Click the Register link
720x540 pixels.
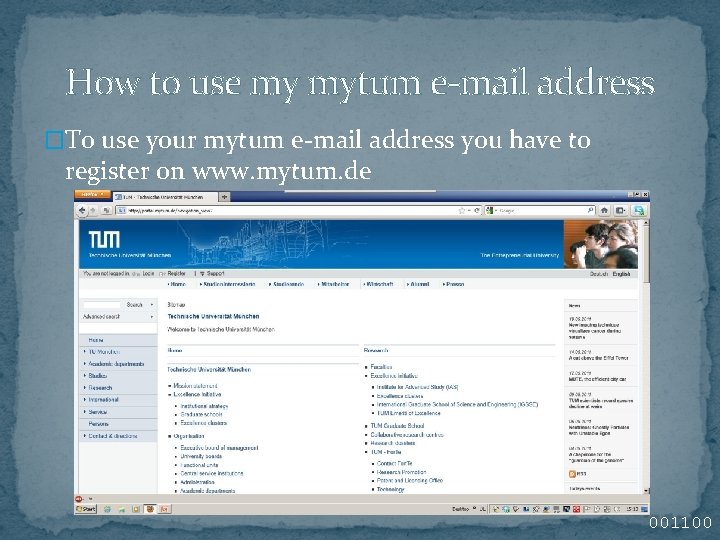click(x=176, y=274)
